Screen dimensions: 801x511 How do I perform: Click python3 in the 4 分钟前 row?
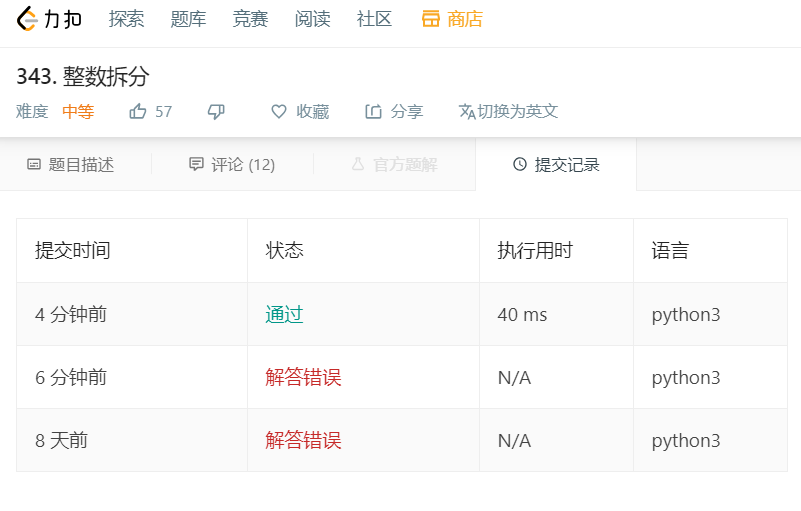686,315
